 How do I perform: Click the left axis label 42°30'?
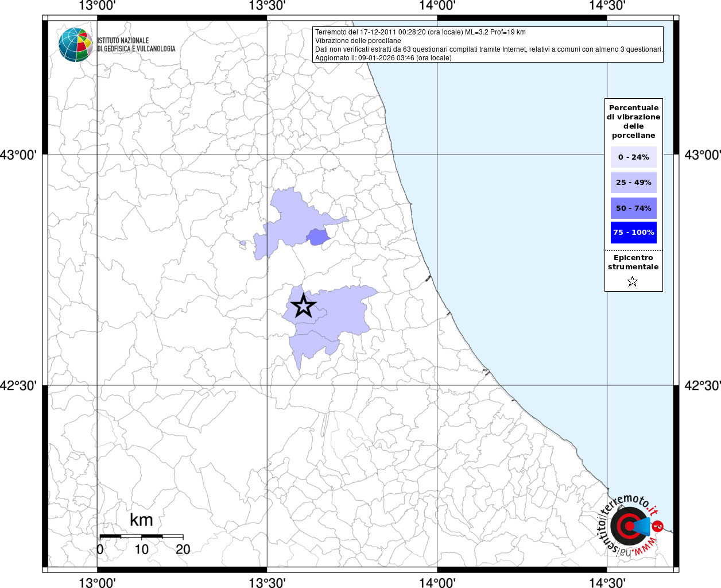(18, 385)
